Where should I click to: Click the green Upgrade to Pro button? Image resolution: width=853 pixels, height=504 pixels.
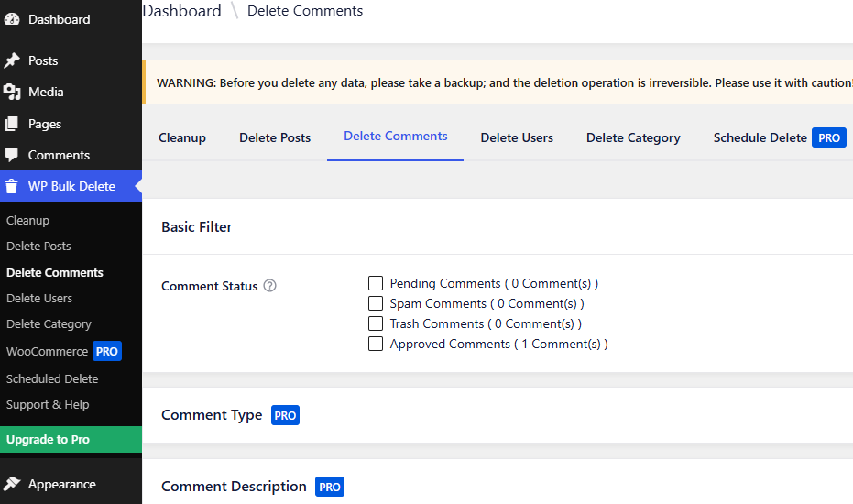71,439
